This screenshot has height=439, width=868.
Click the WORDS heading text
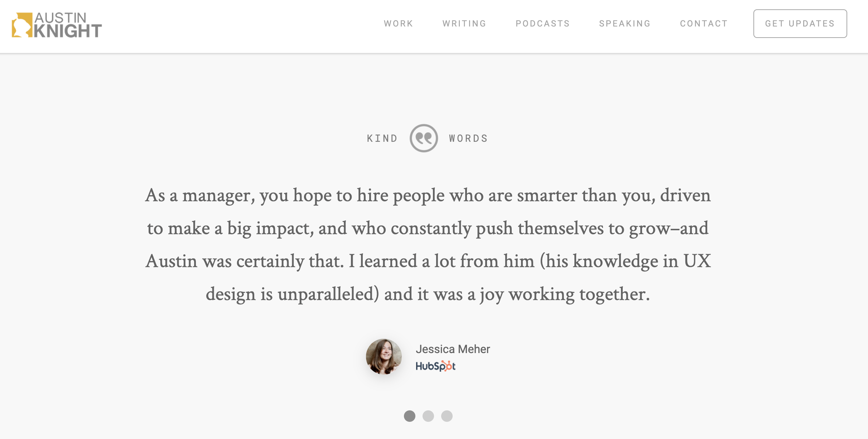tap(468, 139)
